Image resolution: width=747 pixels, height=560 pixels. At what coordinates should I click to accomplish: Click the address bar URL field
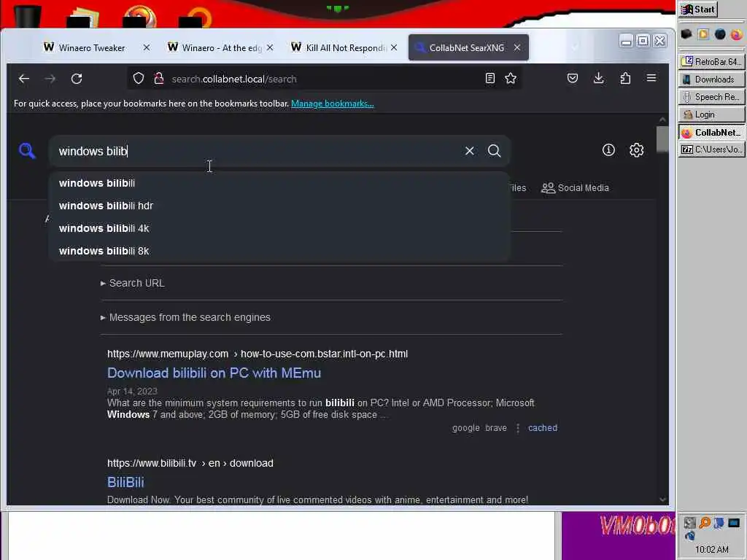point(324,79)
